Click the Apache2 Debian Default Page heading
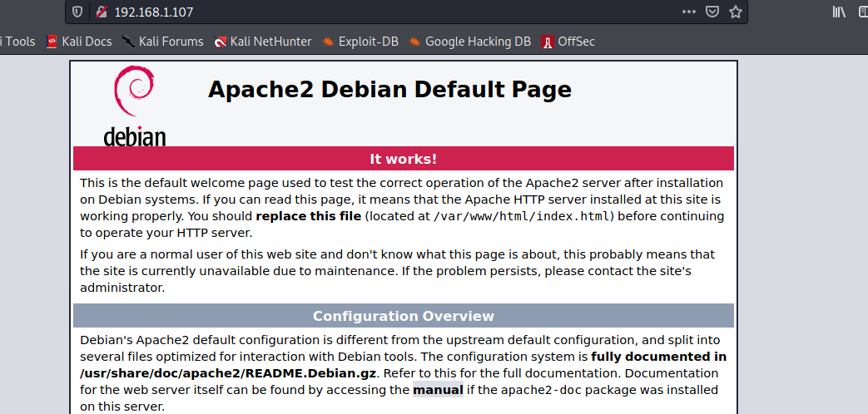 click(x=389, y=90)
